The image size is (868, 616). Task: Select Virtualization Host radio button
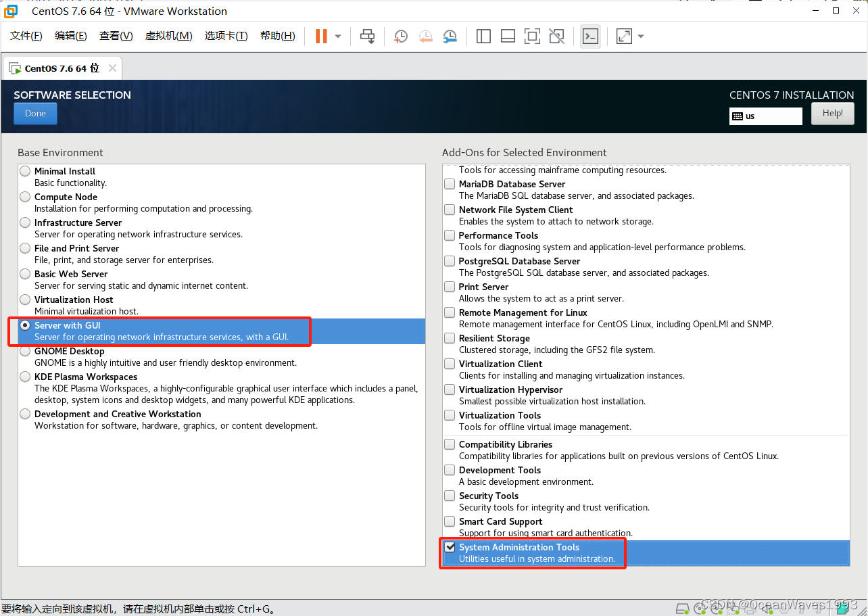[x=25, y=300]
